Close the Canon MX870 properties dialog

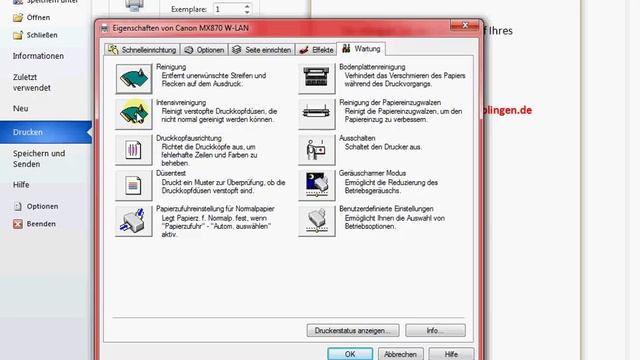pos(465,25)
